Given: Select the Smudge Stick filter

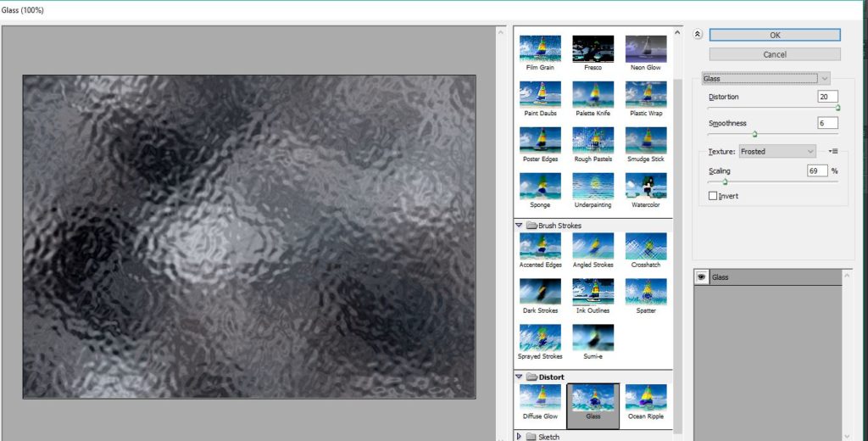Looking at the screenshot, I should click(x=646, y=140).
